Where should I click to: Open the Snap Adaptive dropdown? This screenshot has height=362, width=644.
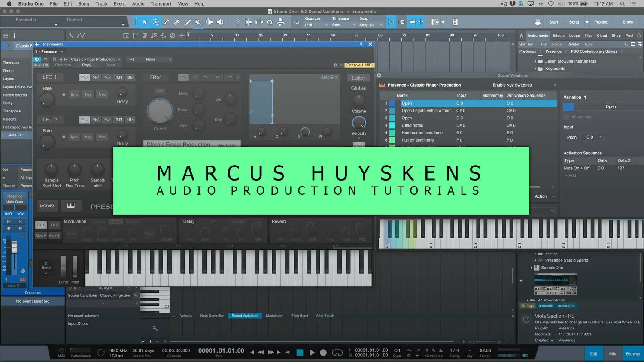(371, 25)
